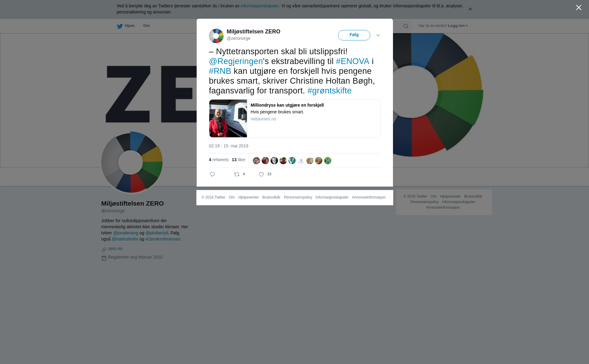Image resolution: width=589 pixels, height=364 pixels.
Task: Open the nettavisen.no article card
Action: click(295, 119)
